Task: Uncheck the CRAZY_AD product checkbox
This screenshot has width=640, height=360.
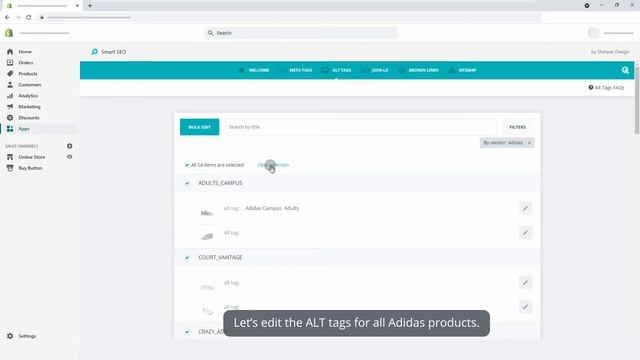Action: 187,332
